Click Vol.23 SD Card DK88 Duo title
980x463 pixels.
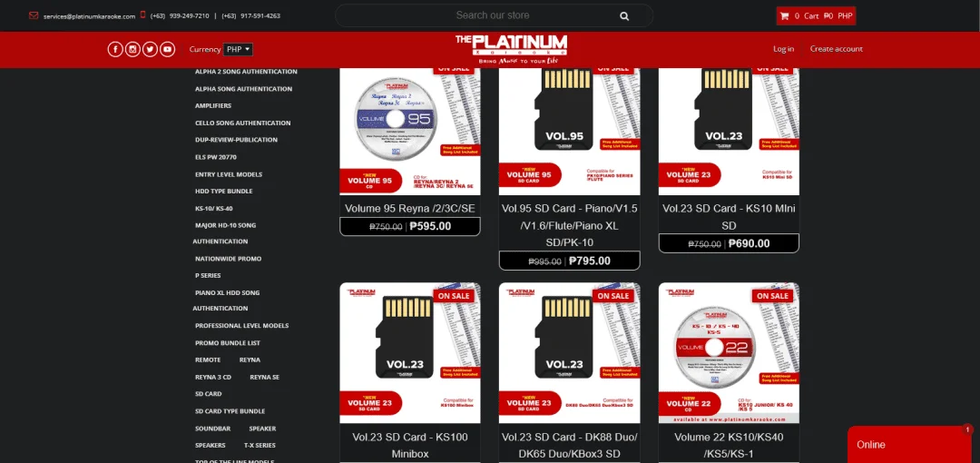[569, 445]
